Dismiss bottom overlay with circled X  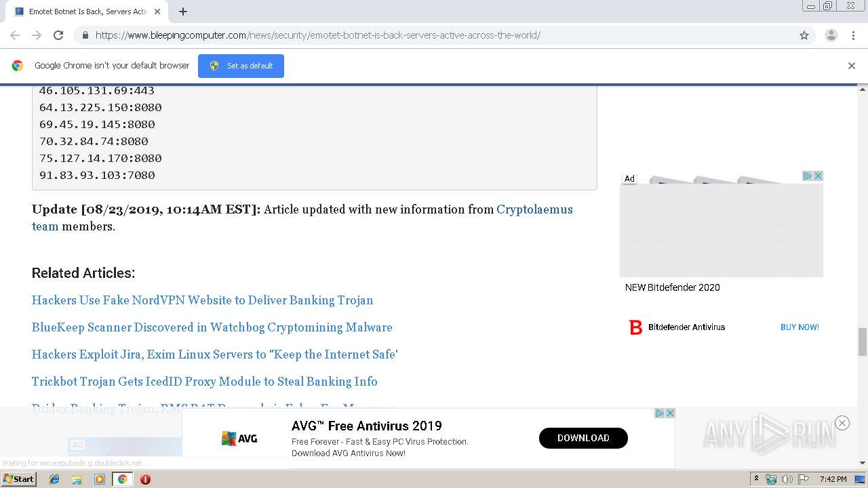[842, 423]
